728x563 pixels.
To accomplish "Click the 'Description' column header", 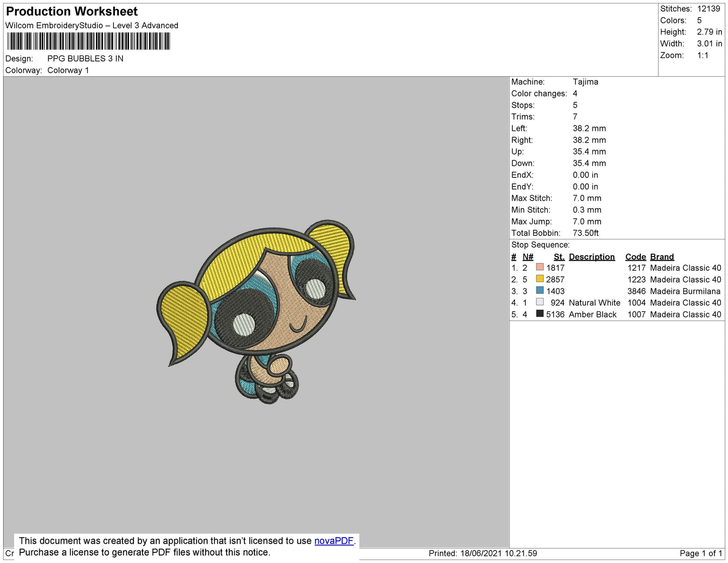I will (592, 257).
